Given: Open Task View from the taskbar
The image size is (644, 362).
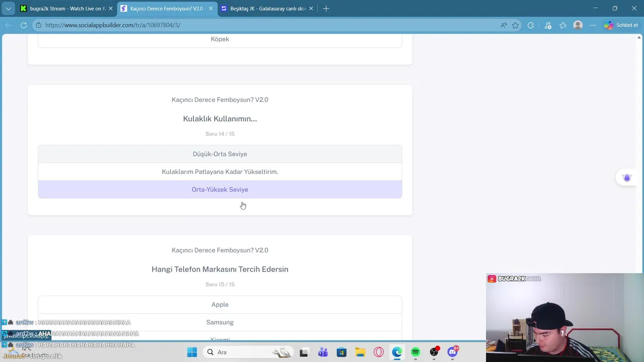Looking at the screenshot, I should [303, 352].
